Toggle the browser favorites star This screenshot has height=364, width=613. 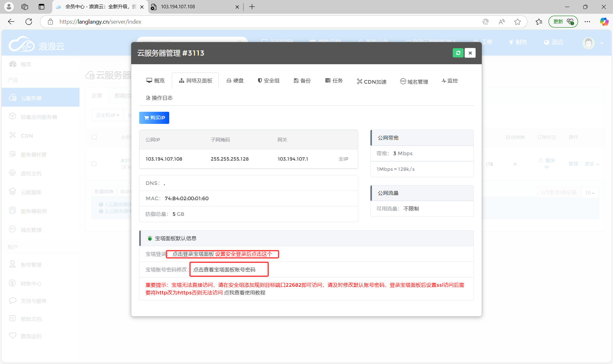point(517,22)
